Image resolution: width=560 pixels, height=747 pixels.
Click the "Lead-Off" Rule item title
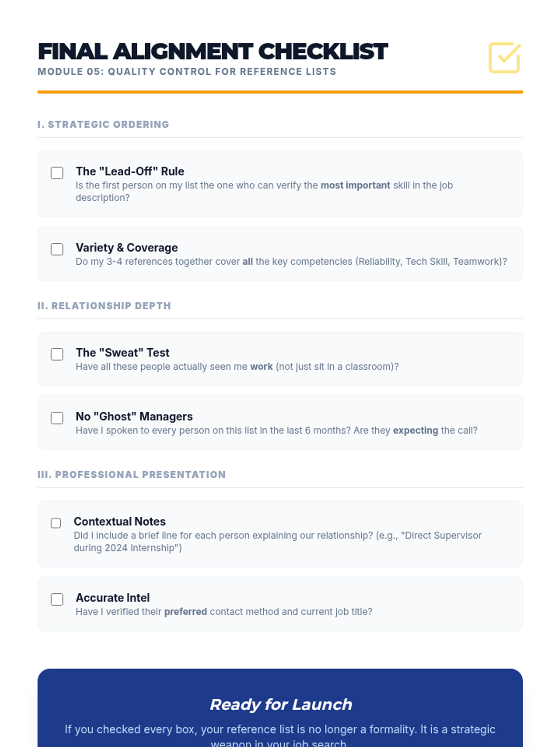click(130, 171)
